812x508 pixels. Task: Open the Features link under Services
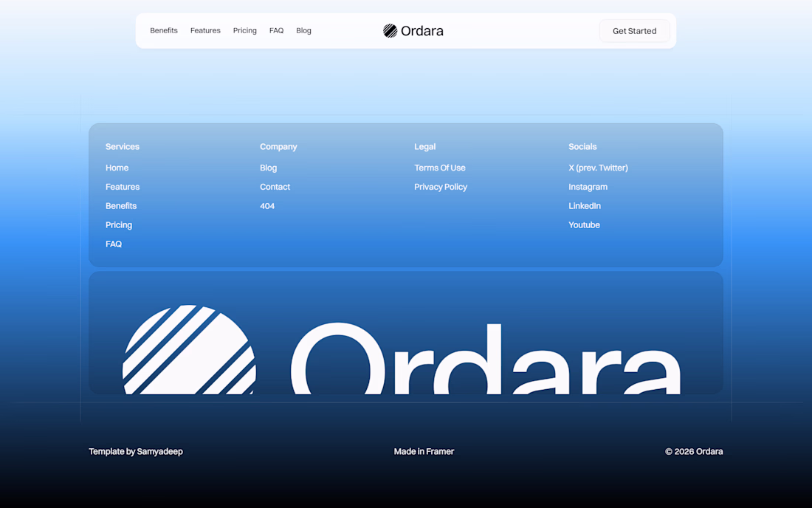[123, 187]
